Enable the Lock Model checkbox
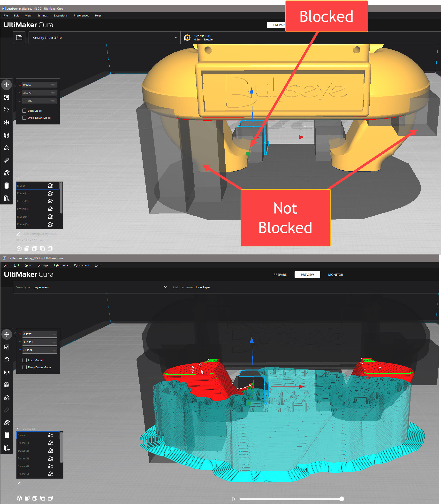 tap(24, 110)
